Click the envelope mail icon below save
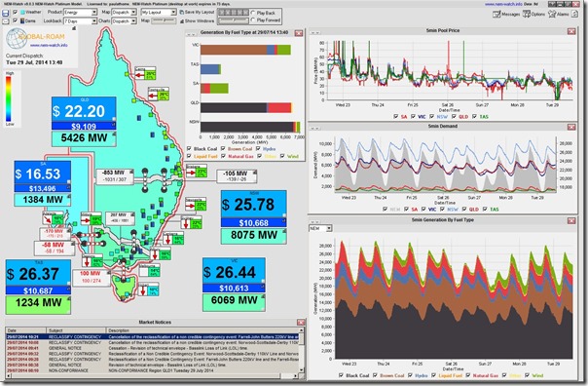588x386 pixels. click(x=6, y=21)
